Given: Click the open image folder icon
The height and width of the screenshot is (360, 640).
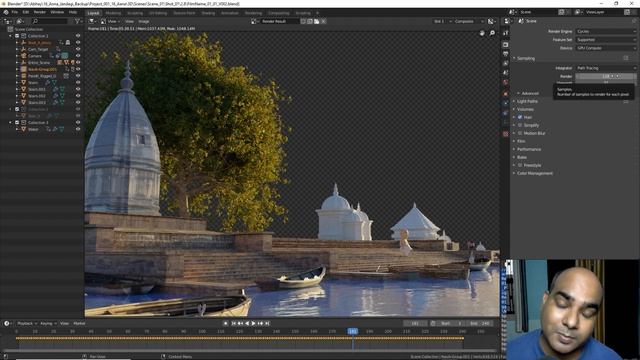Looking at the screenshot, I should (x=316, y=21).
